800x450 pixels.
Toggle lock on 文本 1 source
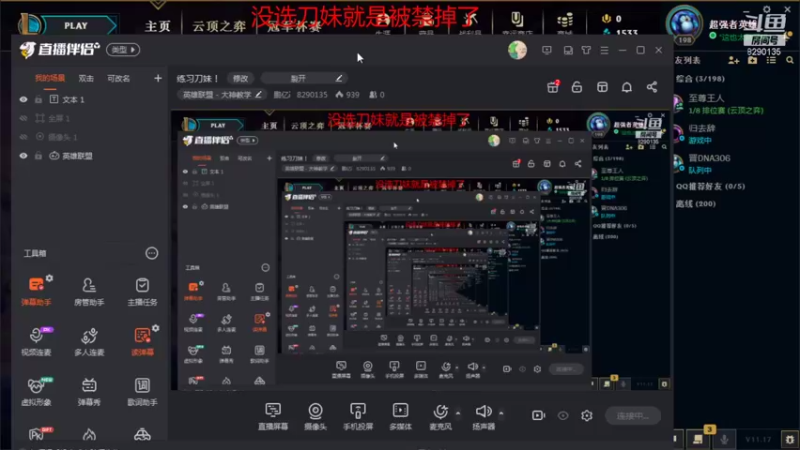[38, 99]
